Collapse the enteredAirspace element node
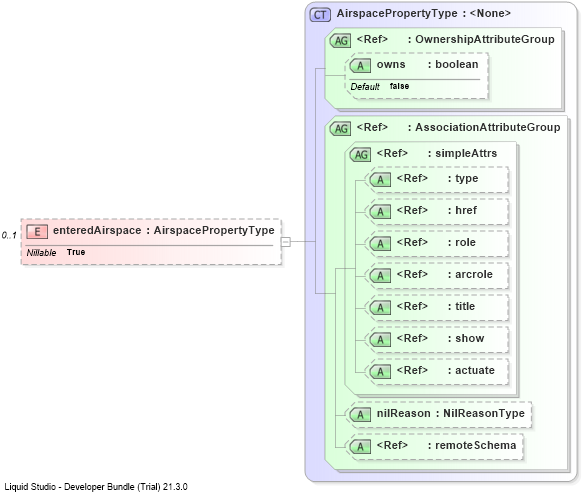This screenshot has width=582, height=492. [x=286, y=242]
